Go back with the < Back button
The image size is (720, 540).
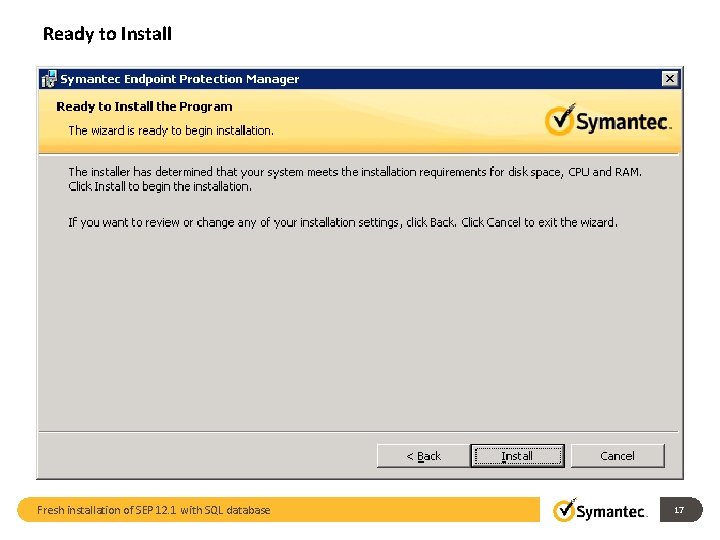pyautogui.click(x=423, y=456)
